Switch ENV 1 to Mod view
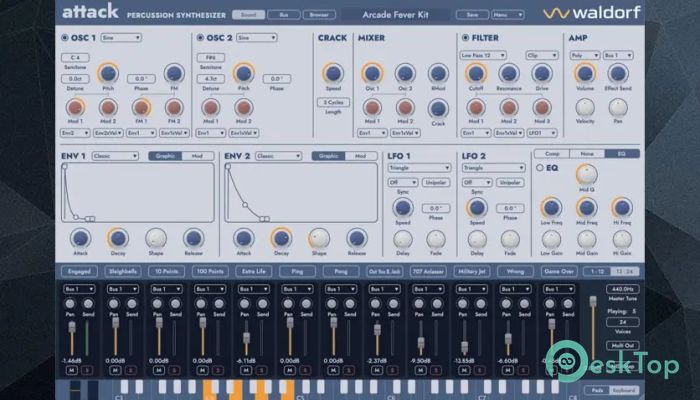This screenshot has width=700, height=400. coord(197,156)
